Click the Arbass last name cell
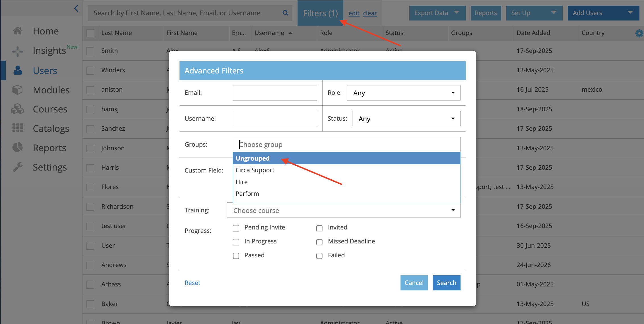Screen dimensions: 644x324 (x=111, y=284)
